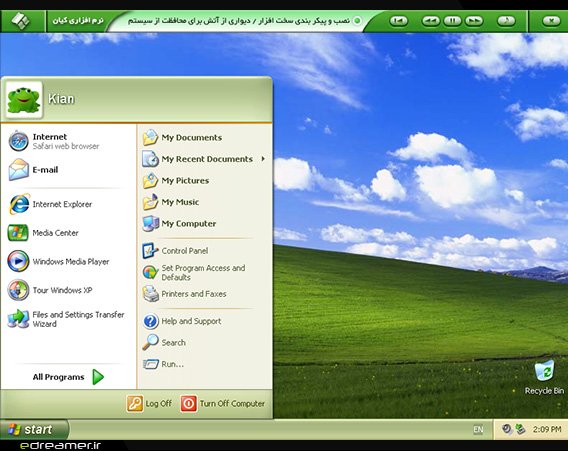
Task: Open Files and Settings Transfer Wizard icon
Action: (18, 319)
